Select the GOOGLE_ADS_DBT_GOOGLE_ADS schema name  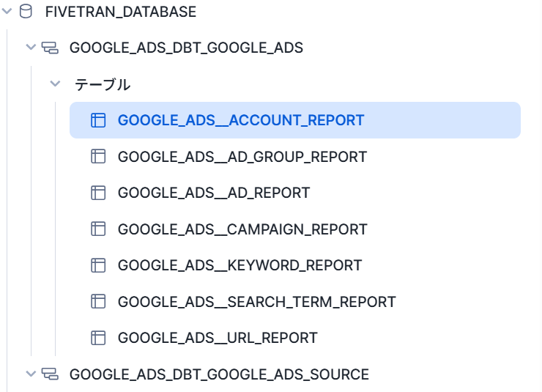pos(186,48)
